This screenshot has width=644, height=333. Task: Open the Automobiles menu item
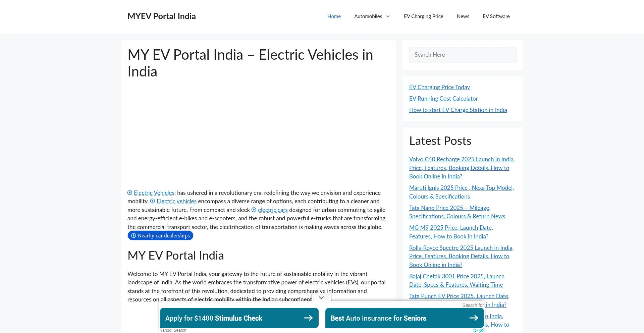pyautogui.click(x=368, y=16)
